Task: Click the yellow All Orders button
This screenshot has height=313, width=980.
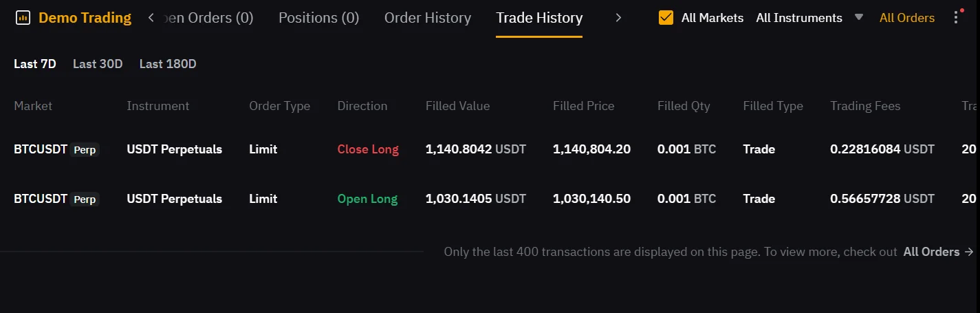Action: coord(906,18)
